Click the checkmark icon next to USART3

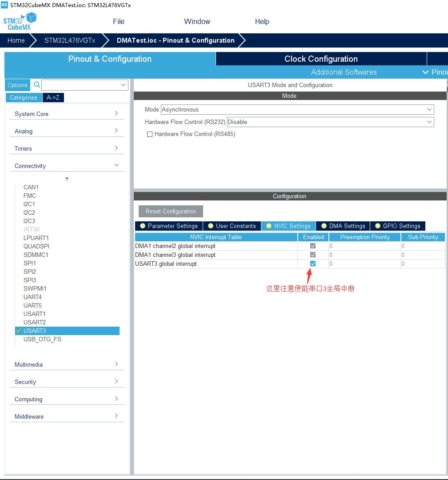18,331
